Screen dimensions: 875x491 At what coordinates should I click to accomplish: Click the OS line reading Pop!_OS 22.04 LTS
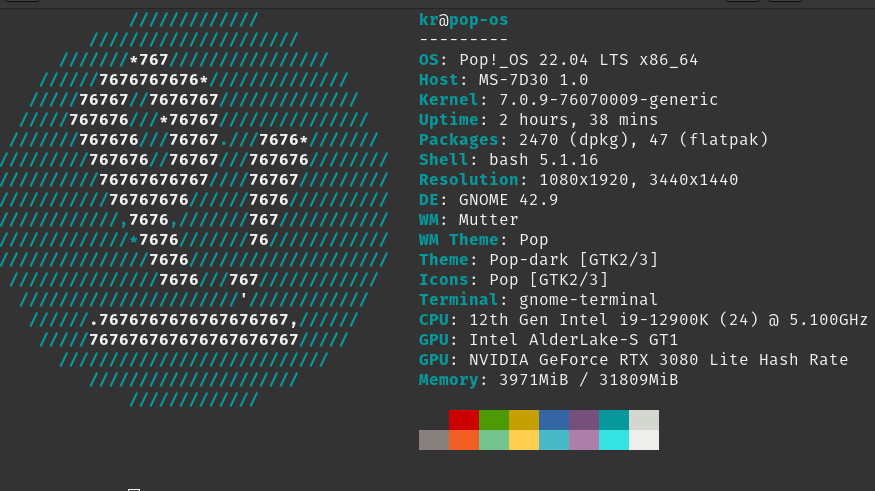[x=559, y=60]
